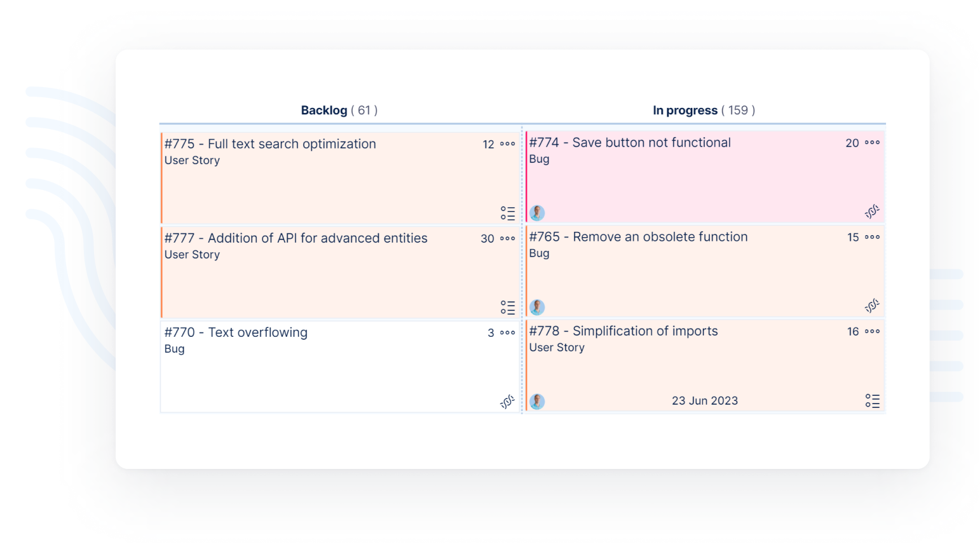Open three-dot menu on card #775
The image size is (980, 549).
pos(507,144)
